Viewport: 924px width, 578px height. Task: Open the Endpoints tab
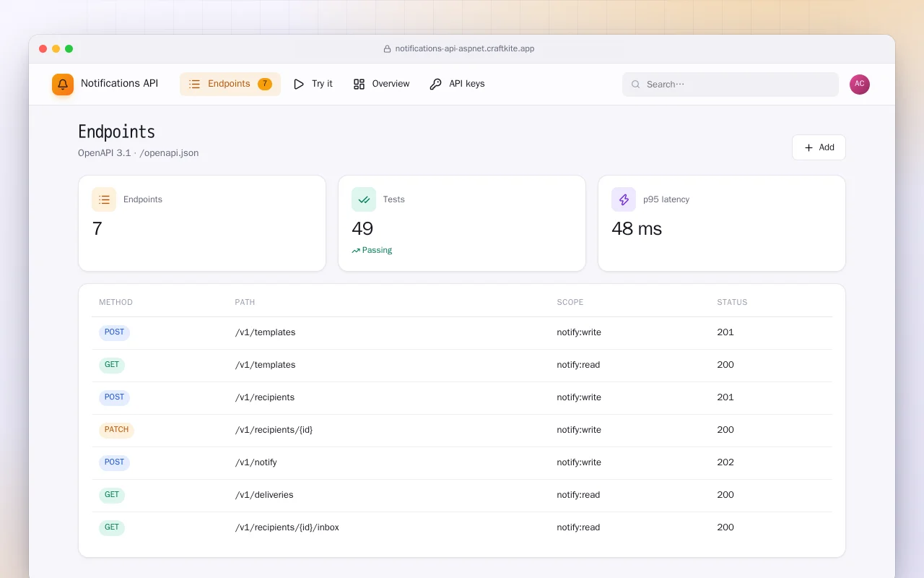point(230,84)
